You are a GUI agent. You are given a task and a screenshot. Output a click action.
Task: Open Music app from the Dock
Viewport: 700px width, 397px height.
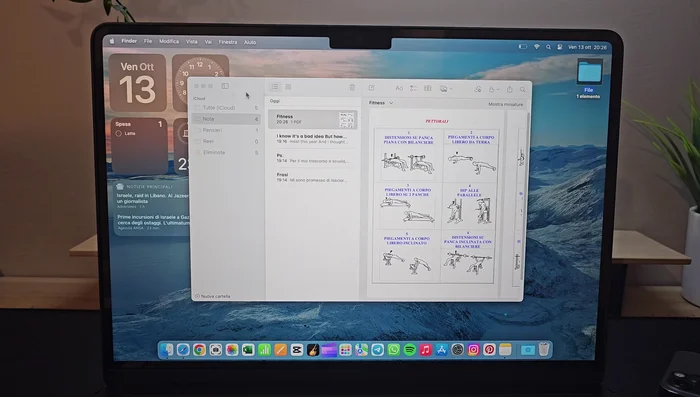click(x=426, y=350)
